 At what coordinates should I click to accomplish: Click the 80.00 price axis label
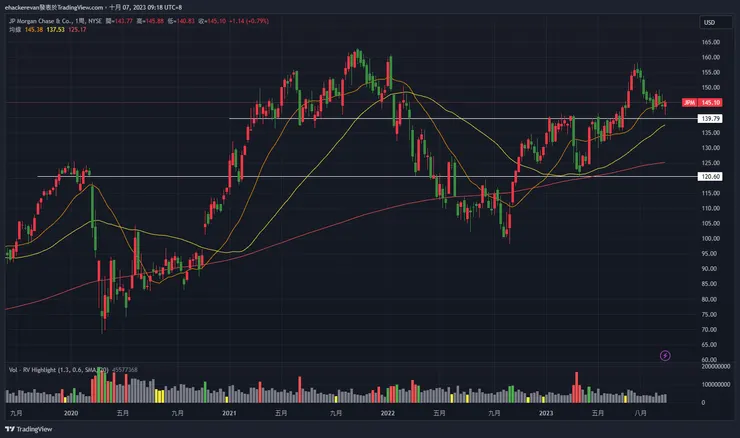coord(711,299)
